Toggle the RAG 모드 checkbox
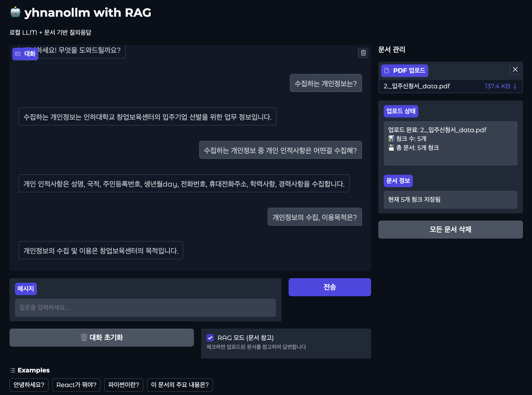Viewport: 532px width, 395px height. [x=210, y=338]
